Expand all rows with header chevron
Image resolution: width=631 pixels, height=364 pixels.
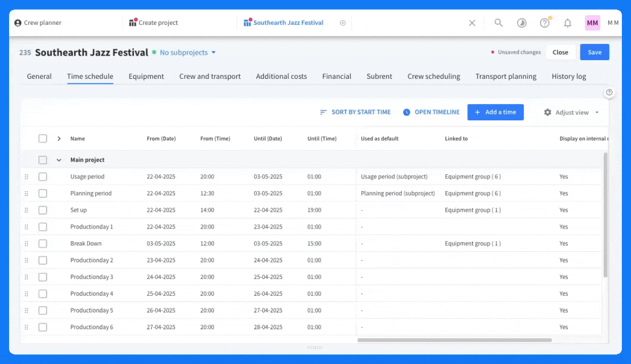tap(59, 139)
